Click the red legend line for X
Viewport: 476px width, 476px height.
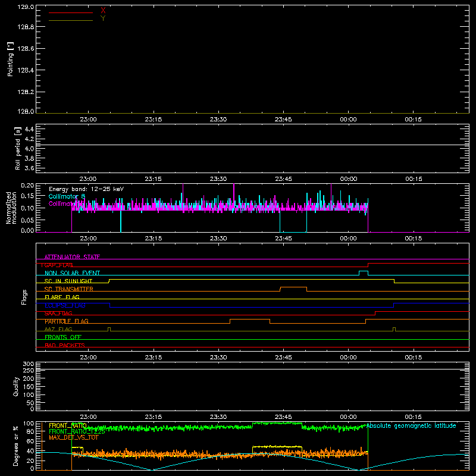point(71,12)
